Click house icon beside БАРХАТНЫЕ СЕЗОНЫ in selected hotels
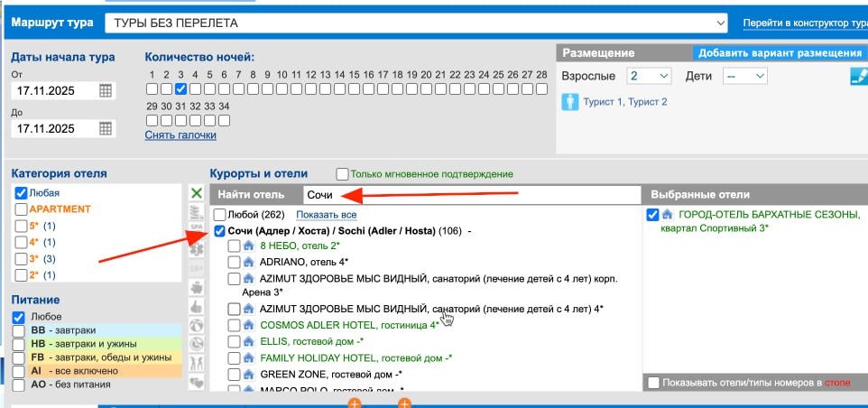The width and height of the screenshot is (868, 408). pyautogui.click(x=668, y=214)
